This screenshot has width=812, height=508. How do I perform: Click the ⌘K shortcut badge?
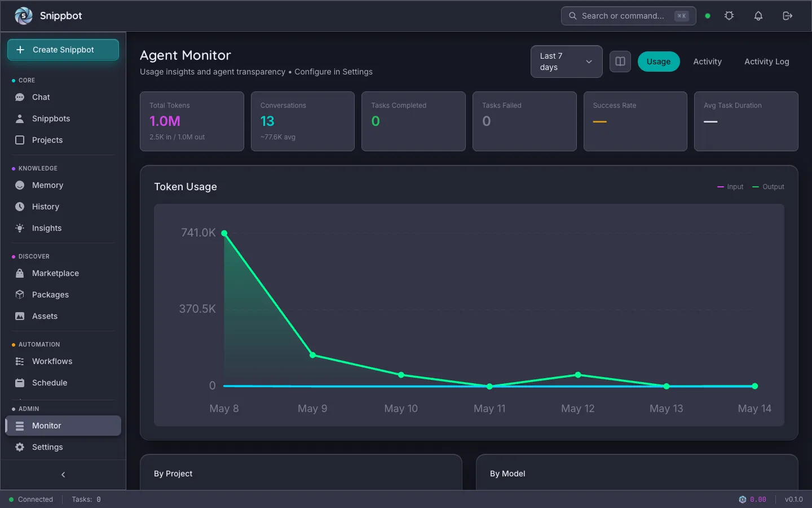pos(682,16)
